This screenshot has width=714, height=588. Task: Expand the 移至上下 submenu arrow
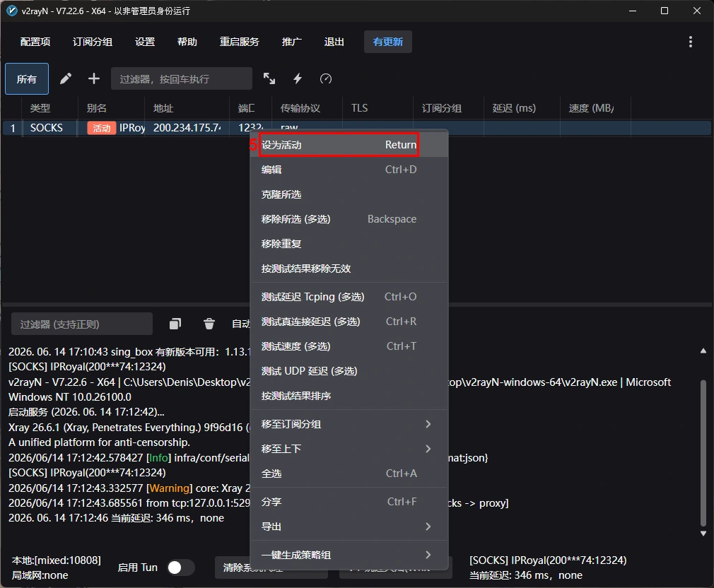tap(428, 449)
